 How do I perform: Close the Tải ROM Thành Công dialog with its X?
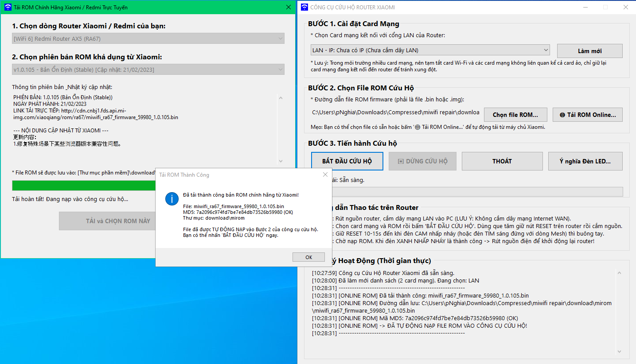coord(325,174)
